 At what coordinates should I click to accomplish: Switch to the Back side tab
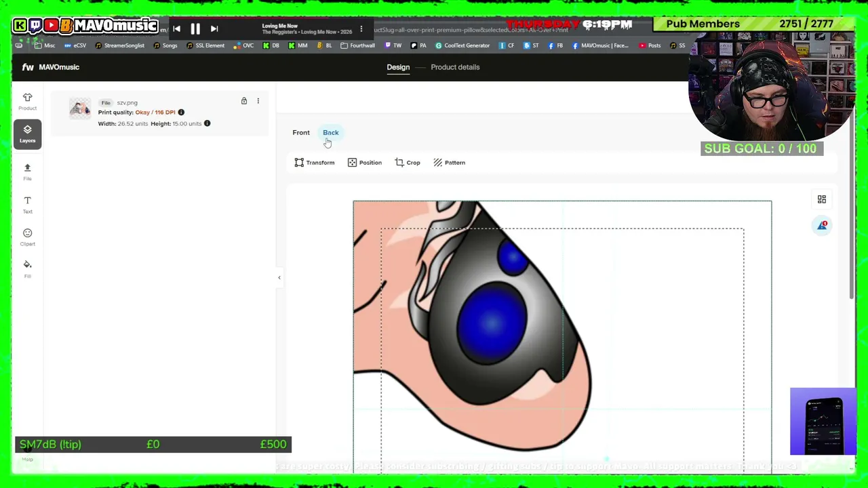click(331, 132)
